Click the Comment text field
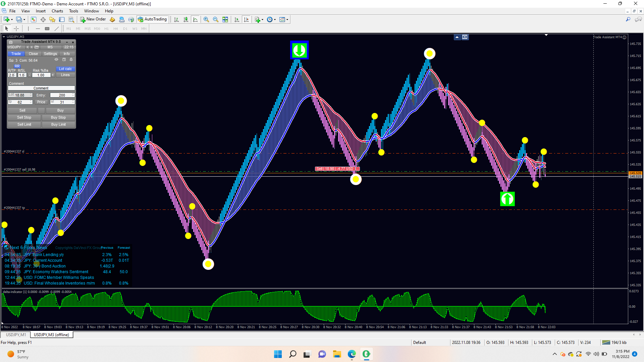Viewport: 644px width, 362px height. [41, 88]
